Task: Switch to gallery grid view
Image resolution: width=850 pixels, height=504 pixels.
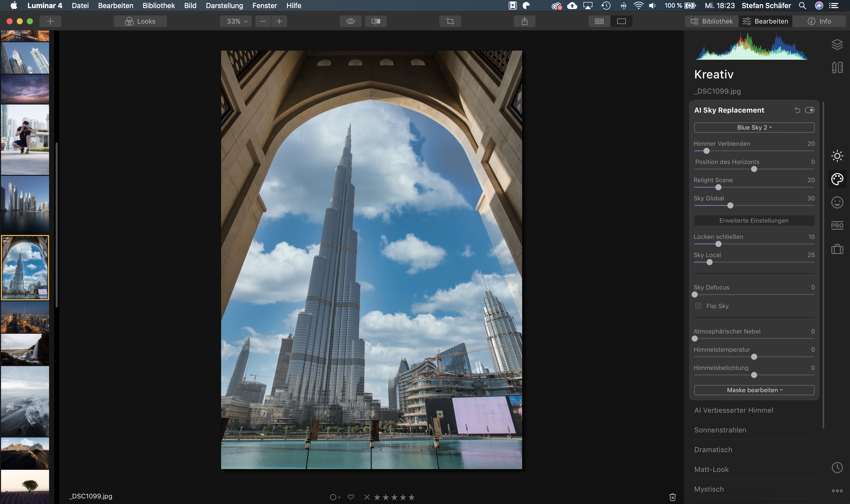Action: click(599, 21)
